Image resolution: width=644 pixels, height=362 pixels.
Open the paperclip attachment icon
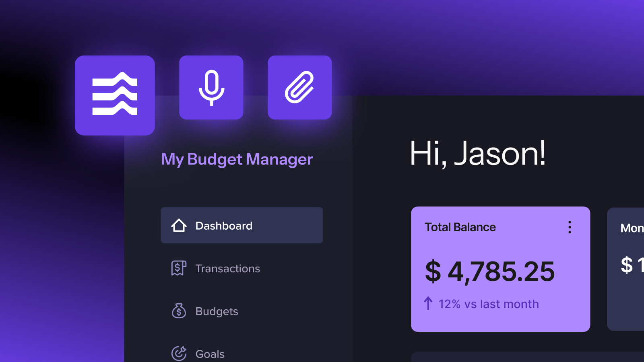[299, 87]
